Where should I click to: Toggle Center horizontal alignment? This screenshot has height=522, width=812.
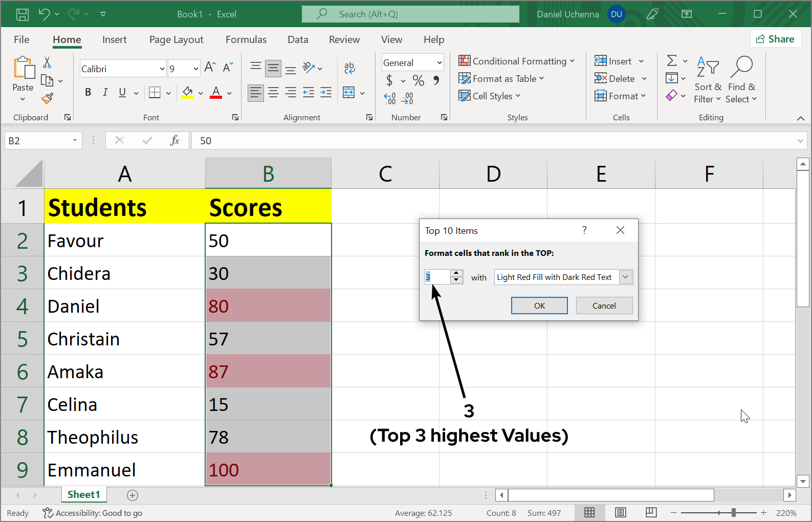pos(273,93)
